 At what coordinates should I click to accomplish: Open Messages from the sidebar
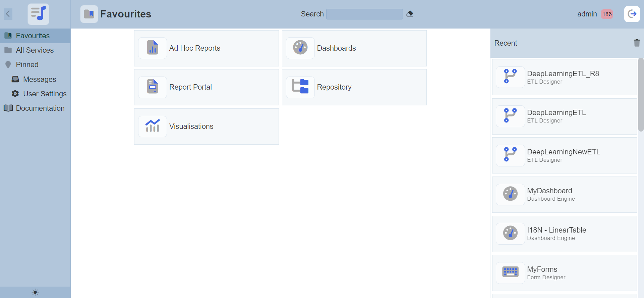pyautogui.click(x=39, y=80)
